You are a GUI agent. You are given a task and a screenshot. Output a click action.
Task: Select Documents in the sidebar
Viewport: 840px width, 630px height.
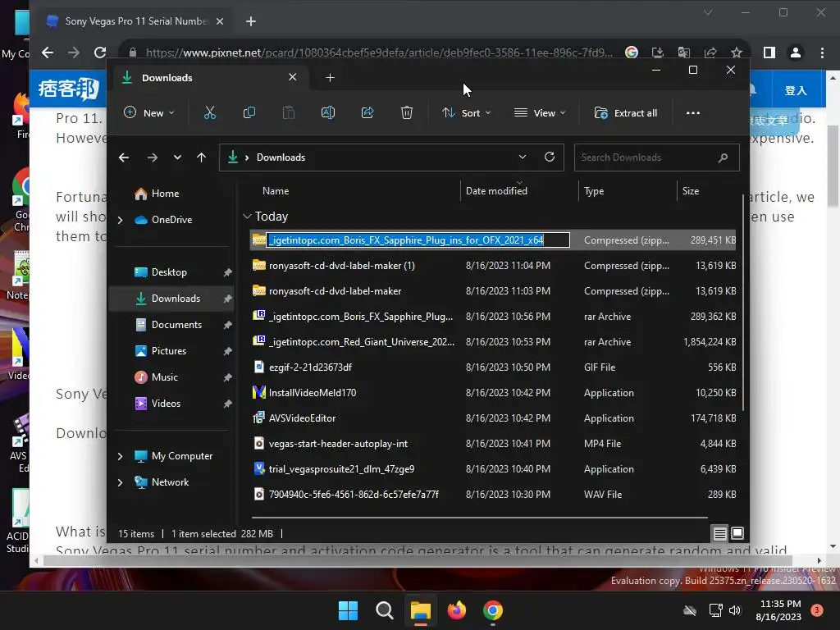(x=176, y=325)
